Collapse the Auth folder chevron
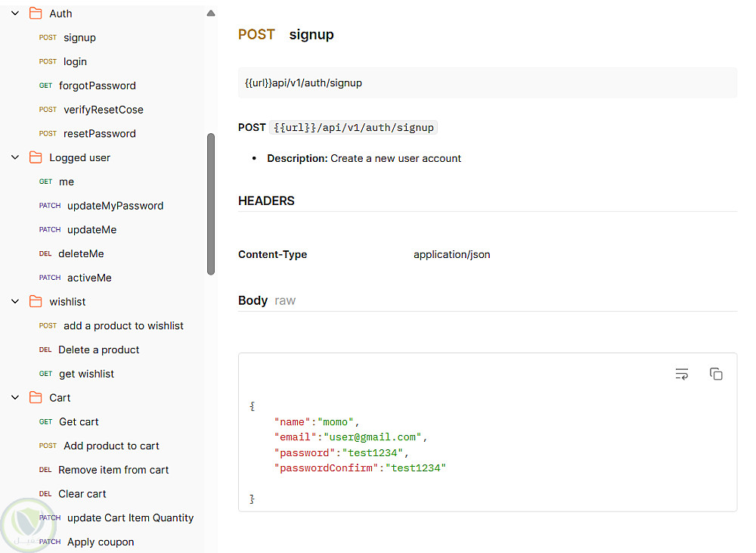 click(x=15, y=14)
